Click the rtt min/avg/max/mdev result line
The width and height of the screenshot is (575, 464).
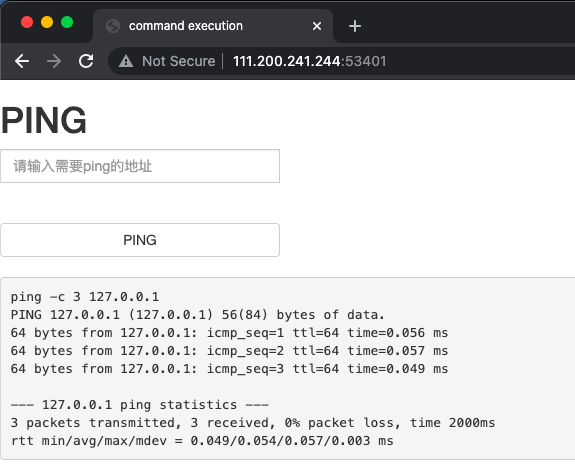click(x=202, y=441)
